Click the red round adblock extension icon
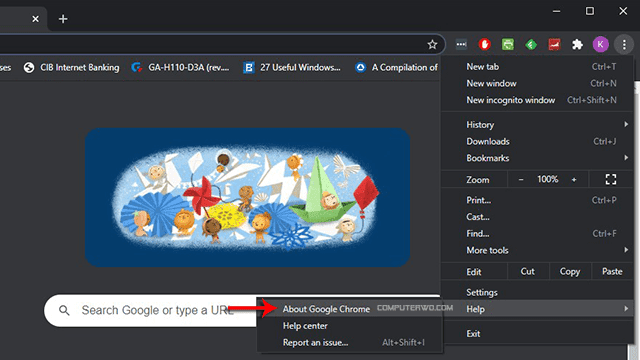The width and height of the screenshot is (640, 360). point(484,44)
